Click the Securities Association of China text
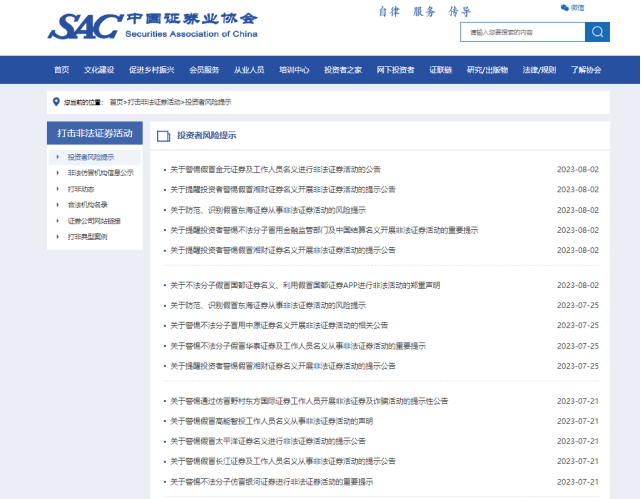 191,34
